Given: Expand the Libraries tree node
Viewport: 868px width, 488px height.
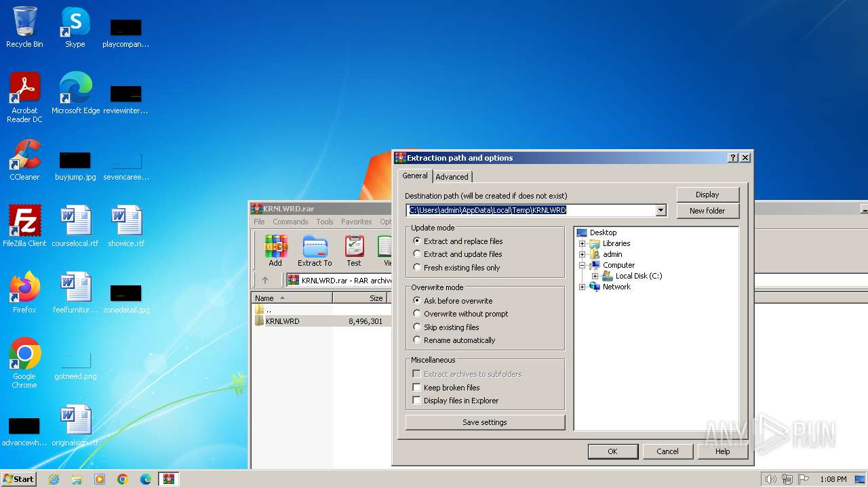Looking at the screenshot, I should coord(582,243).
